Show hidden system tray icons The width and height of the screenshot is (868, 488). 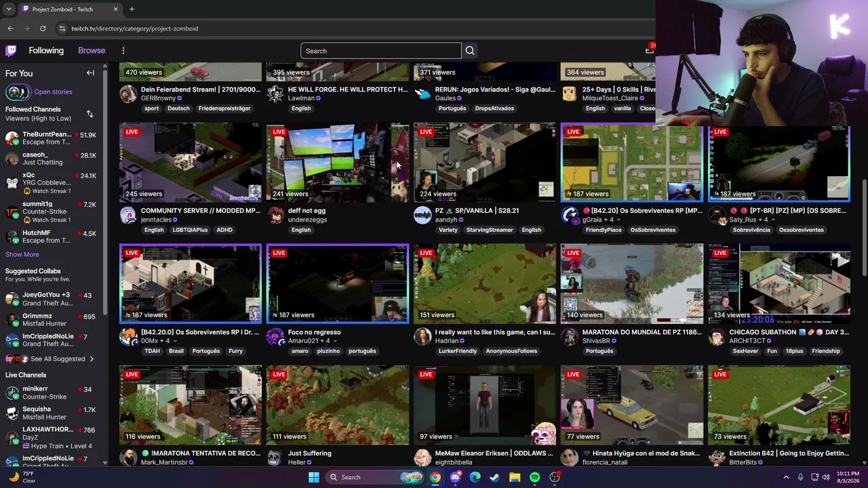click(x=786, y=477)
